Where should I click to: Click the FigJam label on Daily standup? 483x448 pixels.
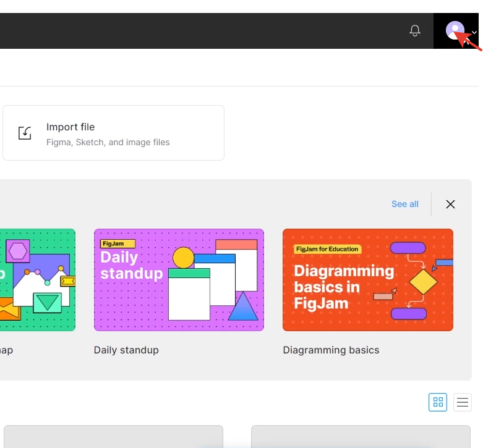(x=118, y=243)
